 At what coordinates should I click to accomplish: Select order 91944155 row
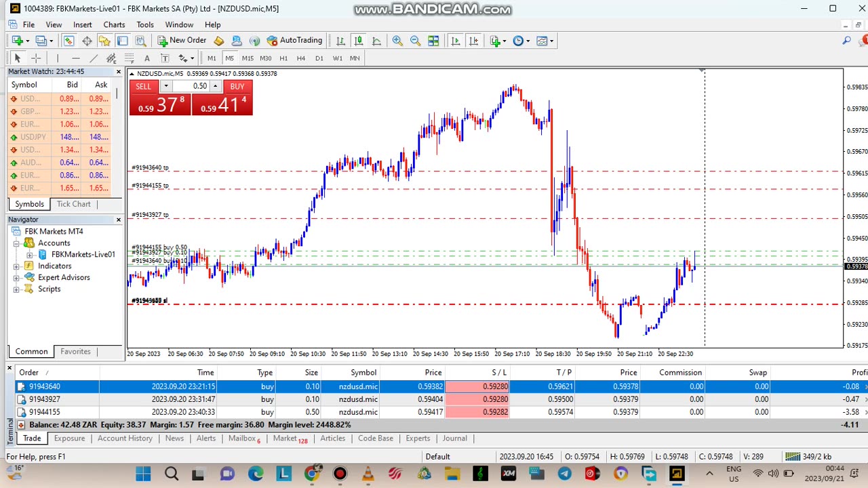click(441, 412)
